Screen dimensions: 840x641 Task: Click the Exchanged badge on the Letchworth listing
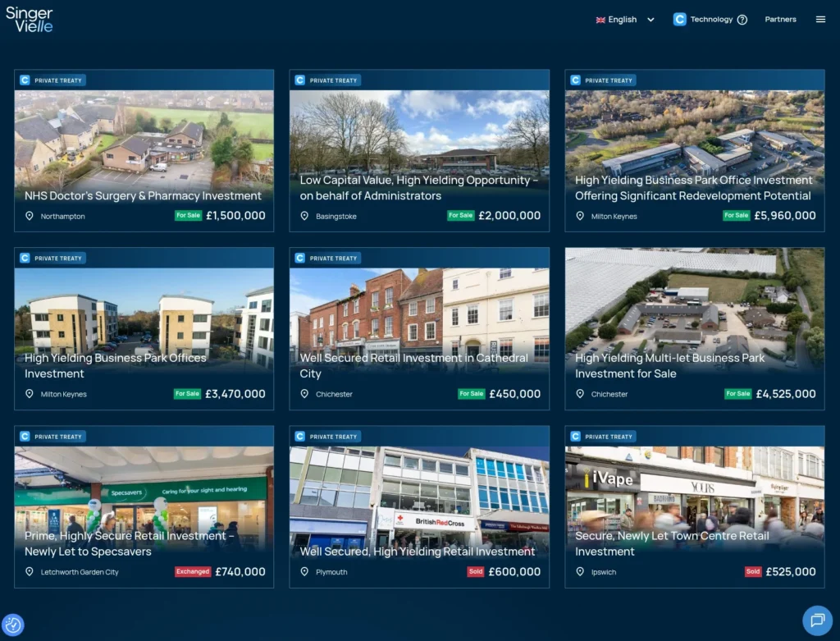(x=193, y=572)
